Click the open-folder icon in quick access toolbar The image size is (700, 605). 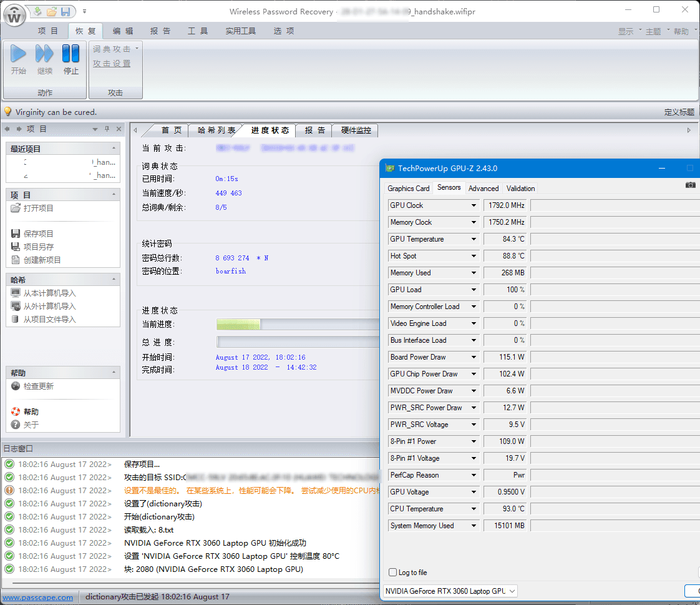[x=52, y=12]
